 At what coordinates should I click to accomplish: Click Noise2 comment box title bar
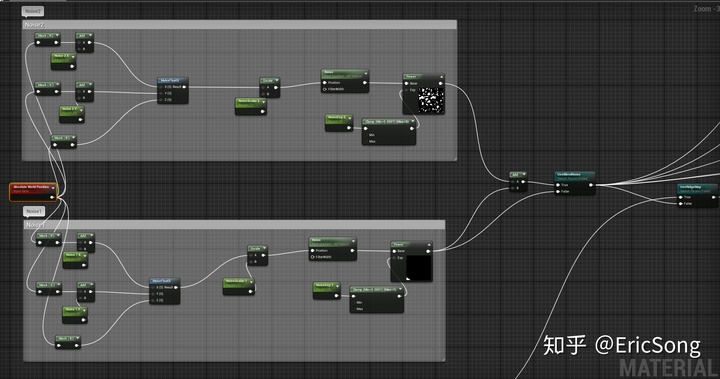click(x=239, y=25)
